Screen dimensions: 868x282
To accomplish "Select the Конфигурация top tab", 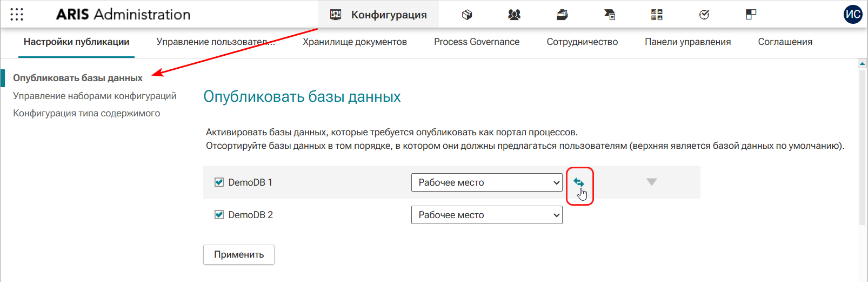I will pyautogui.click(x=378, y=15).
